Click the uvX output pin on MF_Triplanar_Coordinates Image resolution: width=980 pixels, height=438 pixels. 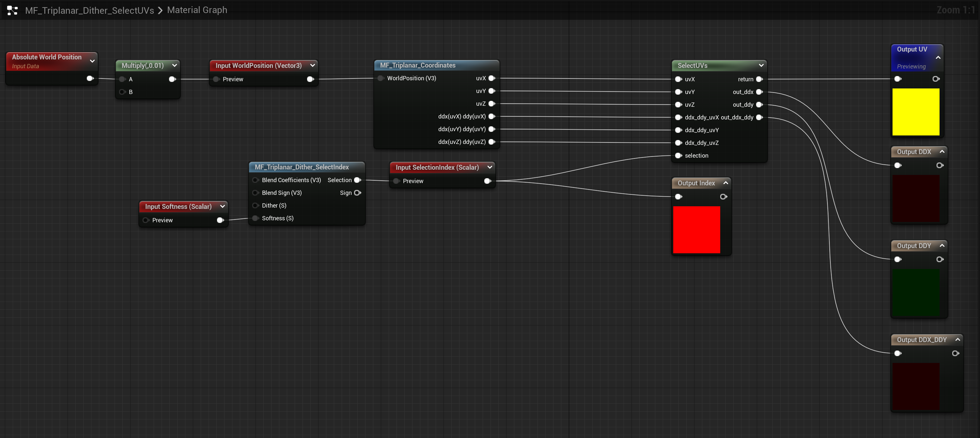[492, 78]
